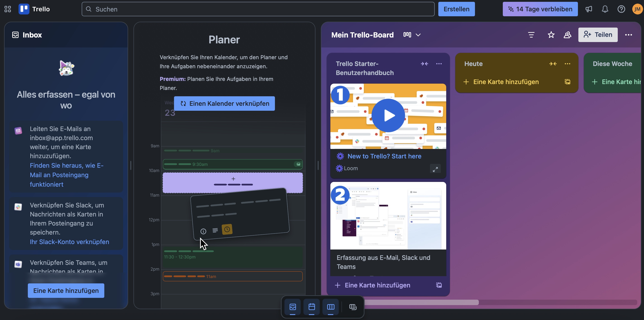Image resolution: width=644 pixels, height=320 pixels.
Task: Open Heute list actions menu
Action: pos(567,64)
